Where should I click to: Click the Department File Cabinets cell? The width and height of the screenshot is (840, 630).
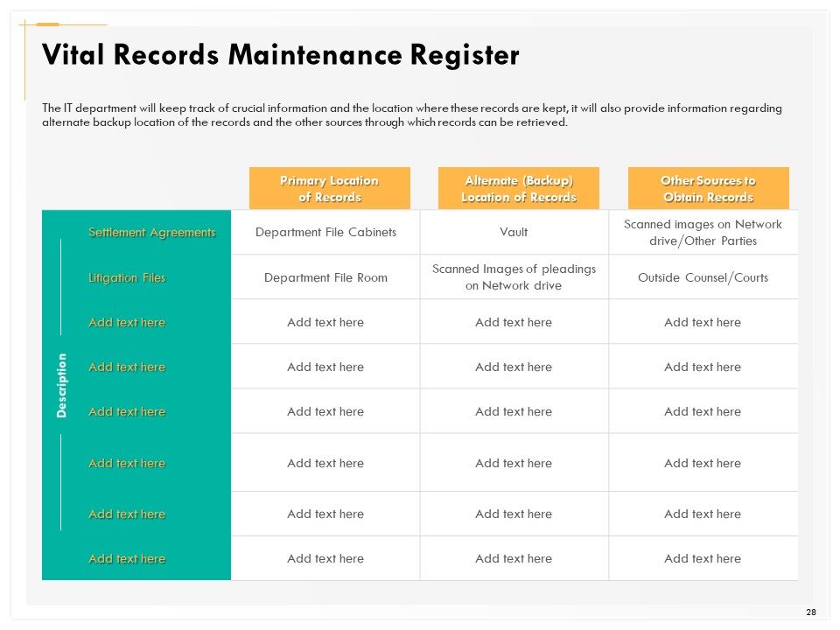click(325, 232)
